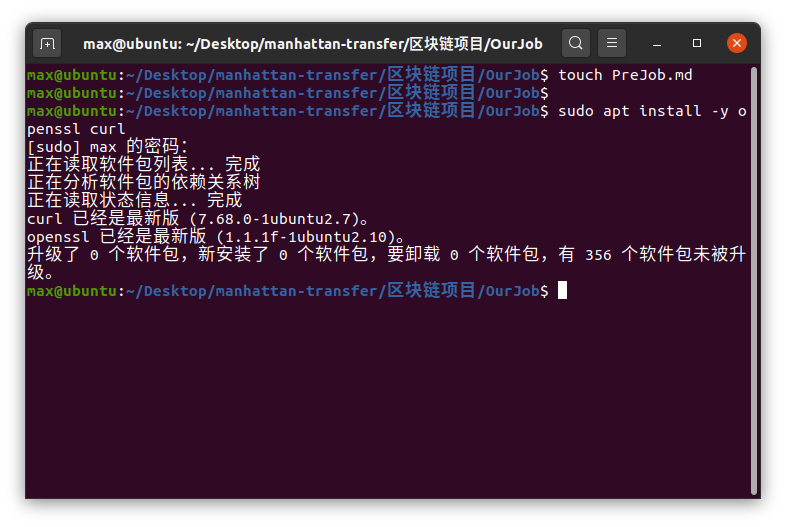Minimize the terminal window
The width and height of the screenshot is (786, 527).
click(657, 44)
